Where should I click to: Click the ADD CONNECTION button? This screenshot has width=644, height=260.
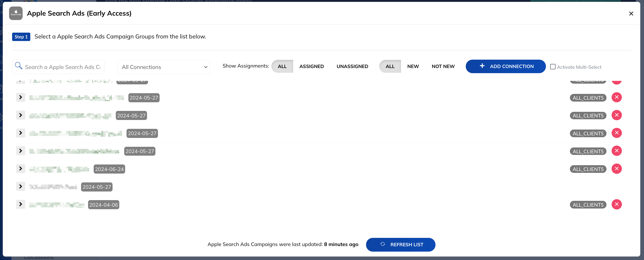506,66
